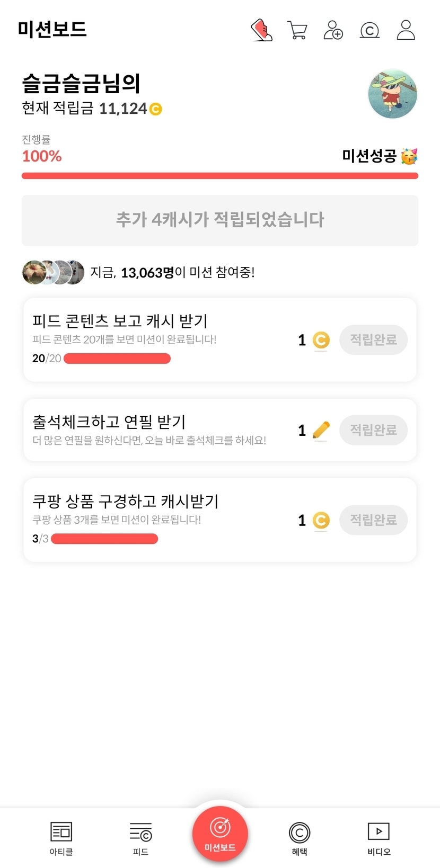440x868 pixels.
Task: Click the 추가 4캐시가 적립되었습니다 banner
Action: (220, 220)
